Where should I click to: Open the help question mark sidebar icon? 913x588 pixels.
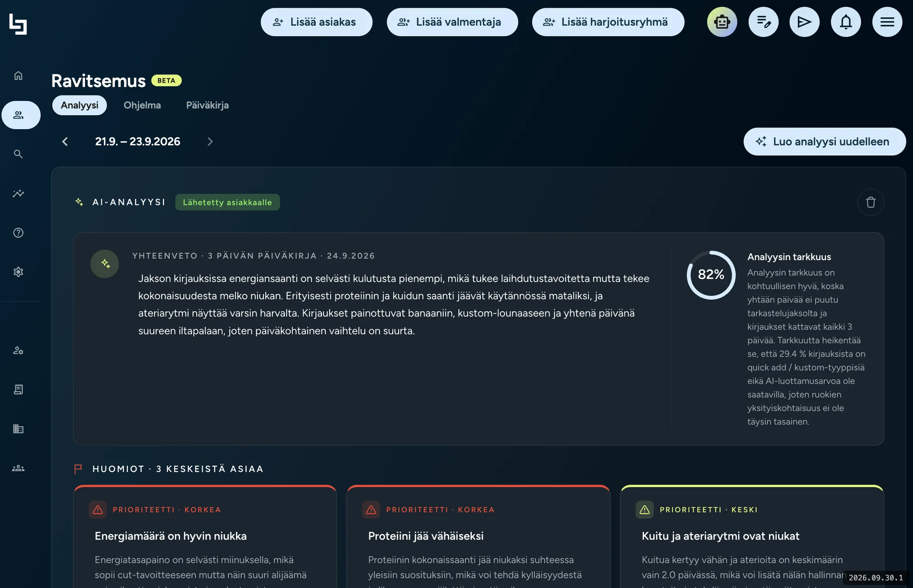[18, 233]
